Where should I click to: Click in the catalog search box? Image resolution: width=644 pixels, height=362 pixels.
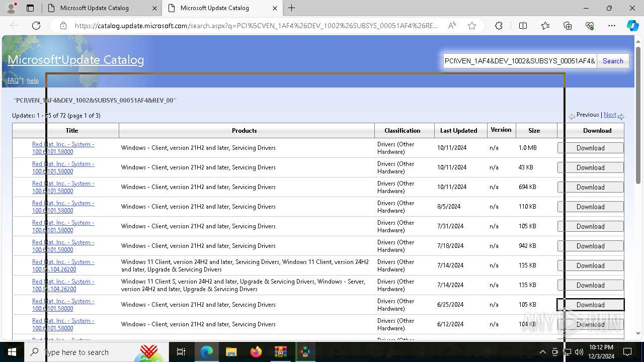point(520,61)
